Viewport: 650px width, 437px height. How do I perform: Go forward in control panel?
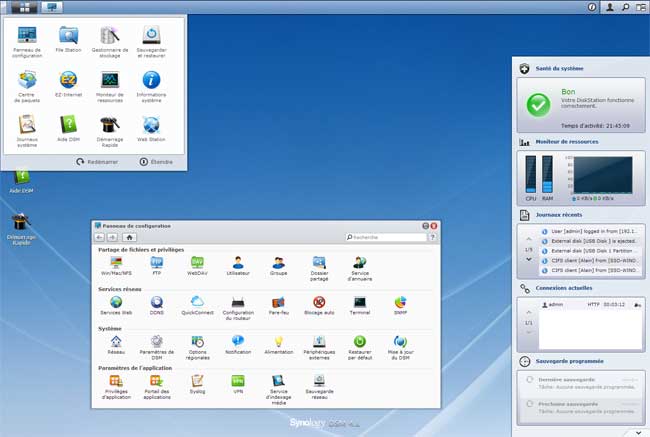tap(112, 237)
